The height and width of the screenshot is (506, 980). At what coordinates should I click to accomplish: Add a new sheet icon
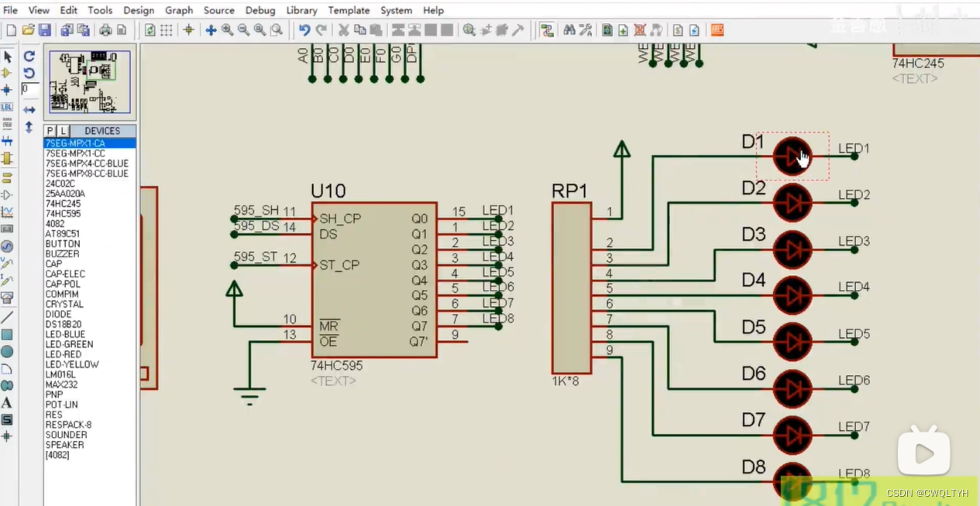(624, 30)
